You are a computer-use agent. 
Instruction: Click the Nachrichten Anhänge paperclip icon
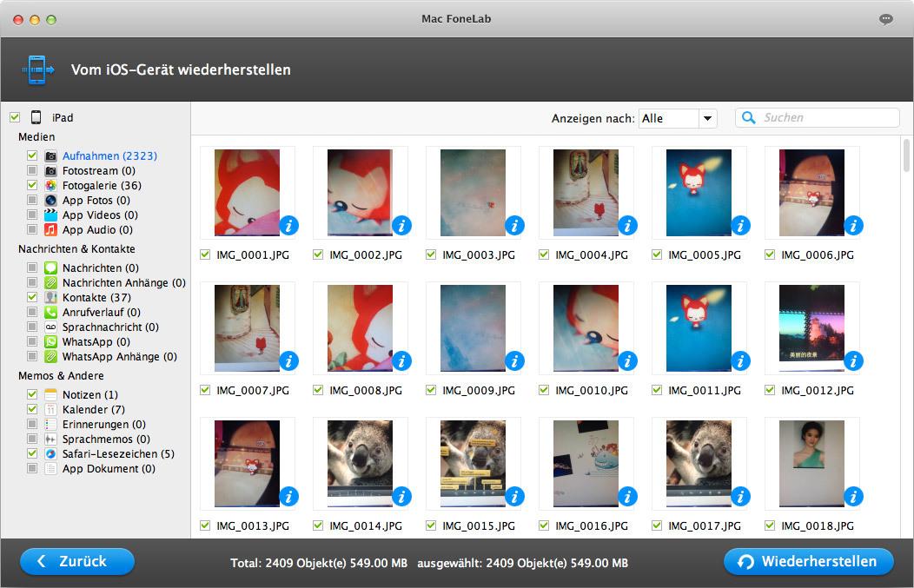coord(50,282)
